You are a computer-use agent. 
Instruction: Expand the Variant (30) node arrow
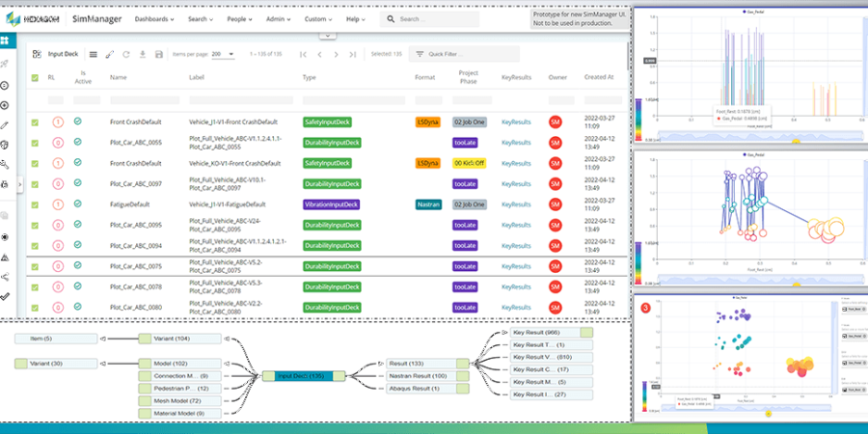coord(102,364)
